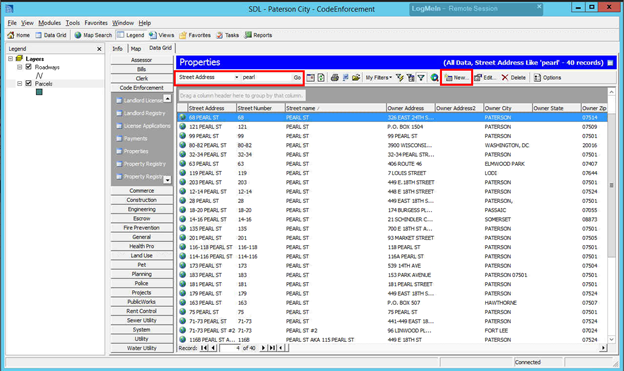The width and height of the screenshot is (624, 371).
Task: Open the My Filters dropdown
Action: pos(378,78)
